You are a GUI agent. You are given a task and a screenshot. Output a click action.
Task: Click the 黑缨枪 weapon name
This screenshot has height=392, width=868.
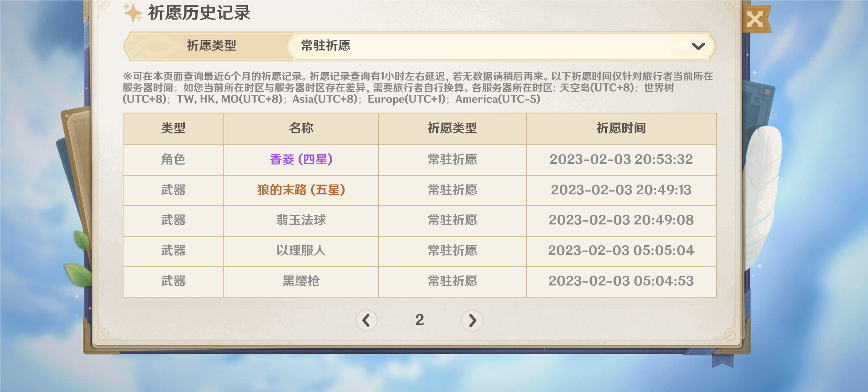tap(301, 281)
